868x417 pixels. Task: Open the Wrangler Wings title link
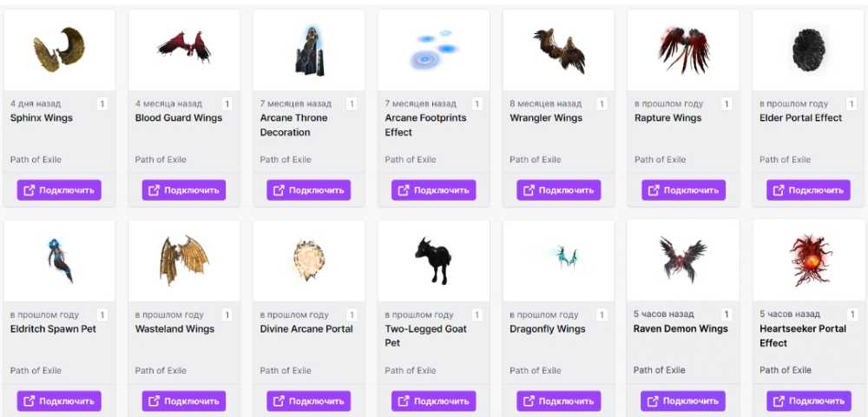pos(546,118)
